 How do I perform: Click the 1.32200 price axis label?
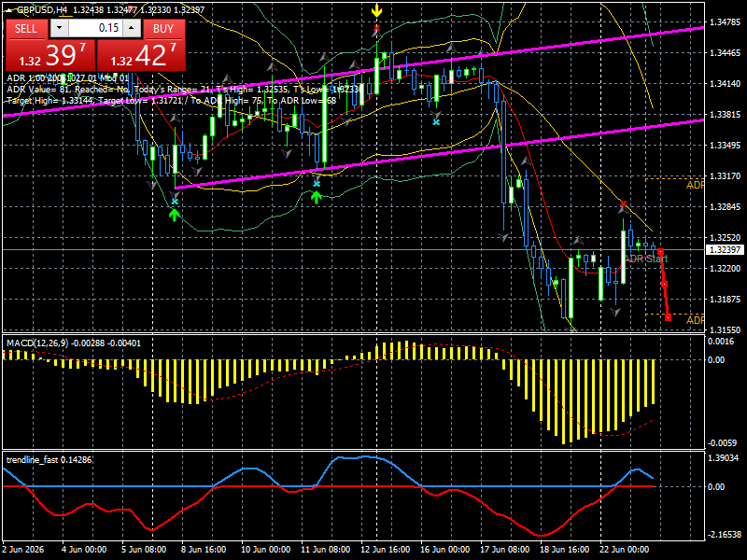click(x=726, y=269)
